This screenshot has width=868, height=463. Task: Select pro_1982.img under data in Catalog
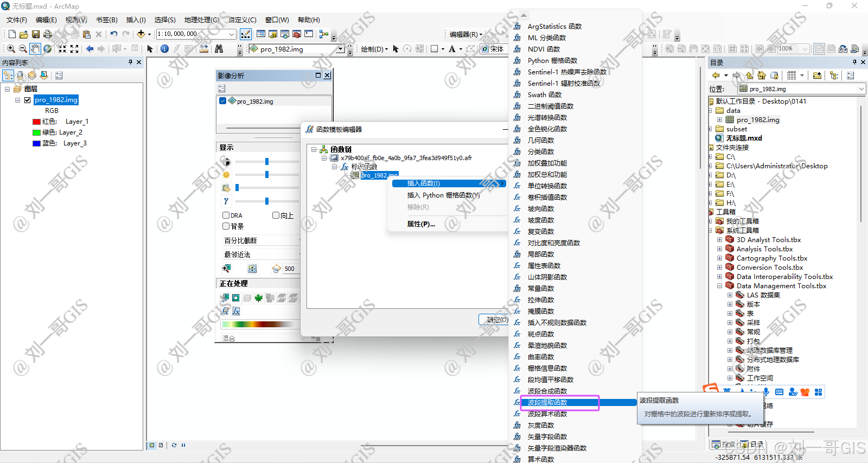pos(757,120)
